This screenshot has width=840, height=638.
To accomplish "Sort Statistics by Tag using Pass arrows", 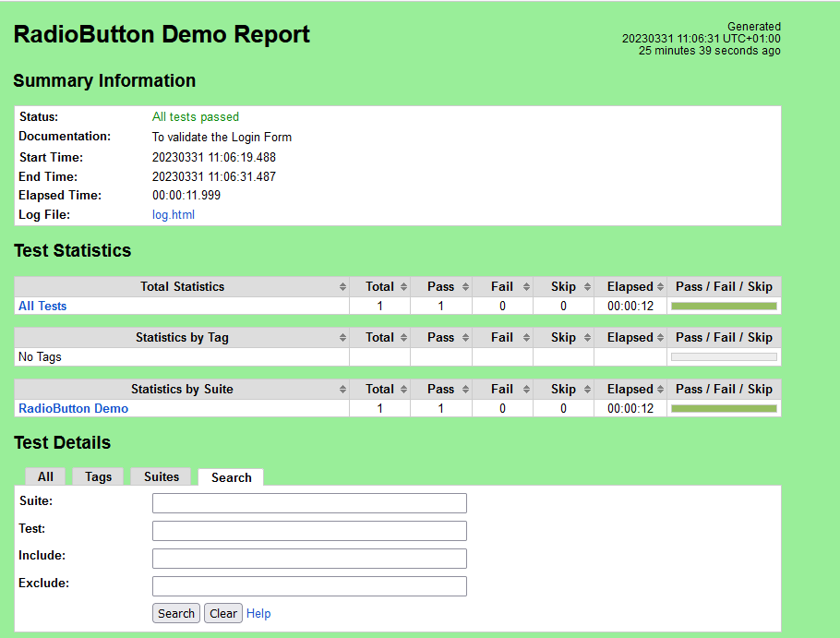I will pos(465,338).
